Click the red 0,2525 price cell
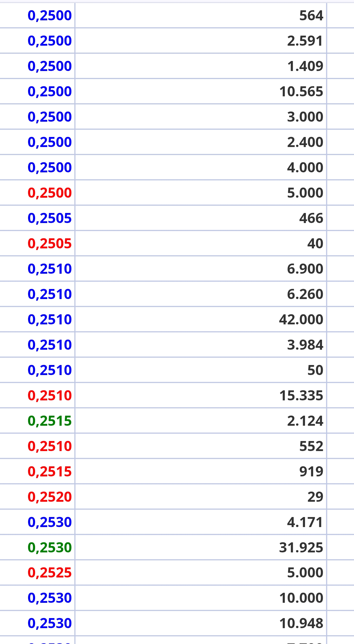Image resolution: width=354 pixels, height=644 pixels. (x=50, y=573)
